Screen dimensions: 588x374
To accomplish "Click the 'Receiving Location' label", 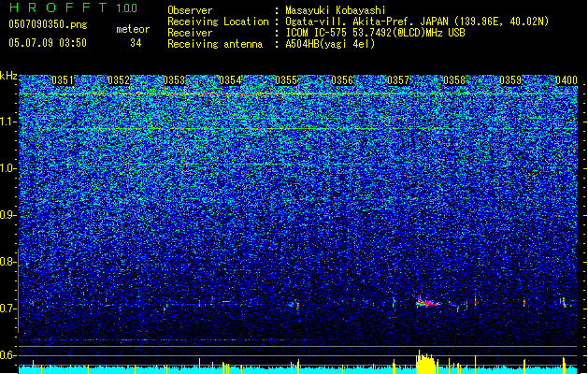I will pos(218,22).
